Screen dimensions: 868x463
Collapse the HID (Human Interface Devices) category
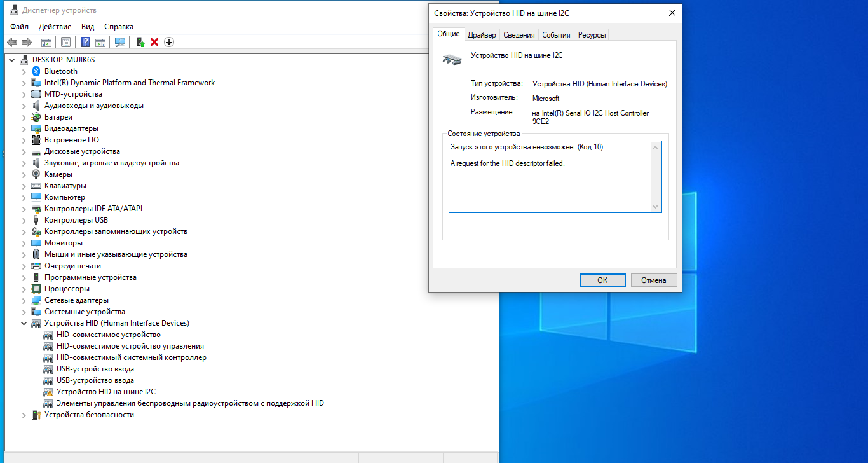point(24,323)
